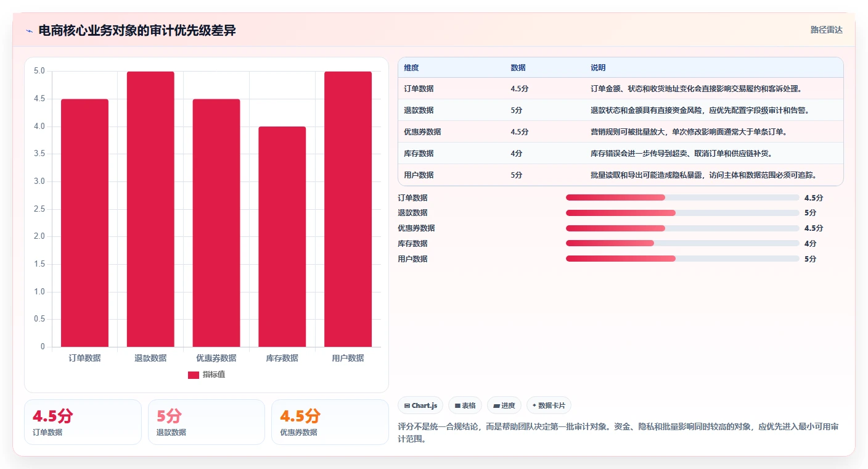Open the 5分 退款数据 card
The height and width of the screenshot is (469, 868).
pyautogui.click(x=207, y=422)
